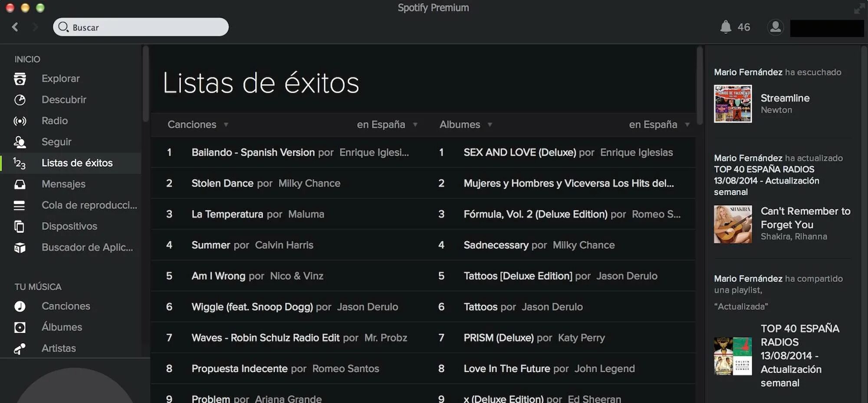The height and width of the screenshot is (403, 868).
Task: Select song 'Am I Wrong'
Action: [218, 276]
